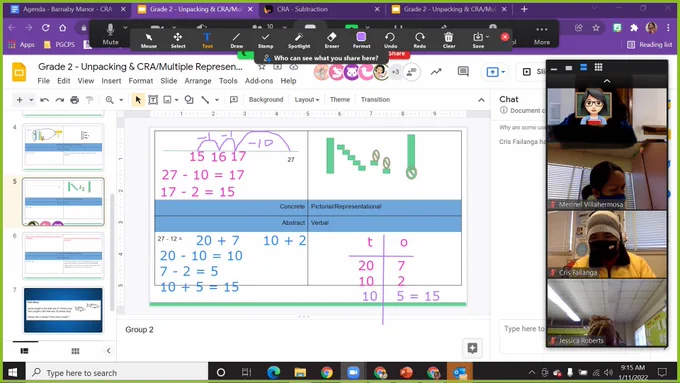Type in the chat message field
The height and width of the screenshot is (383, 680).
(523, 337)
